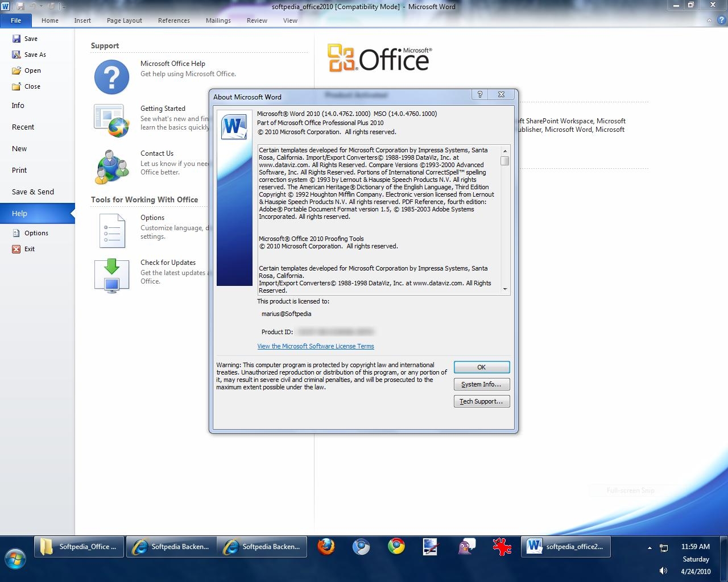The image size is (728, 582).
Task: Switch to the Review tab
Action: pos(257,20)
